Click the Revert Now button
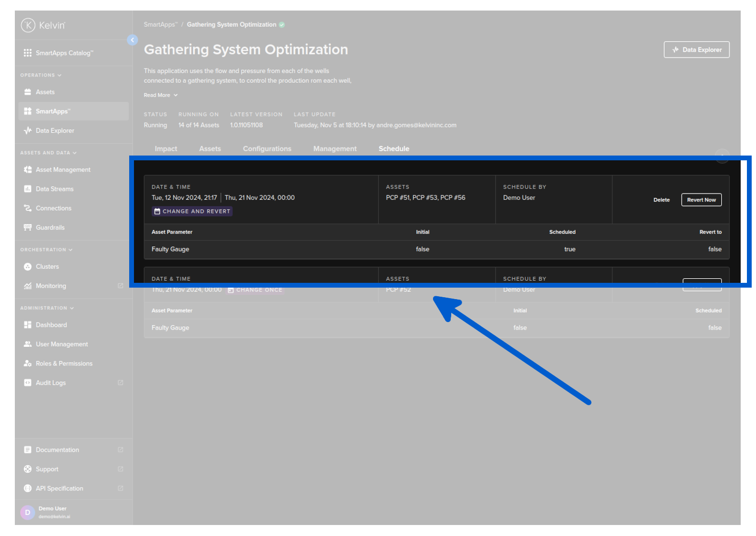Viewport: 756px width, 536px height. pyautogui.click(x=701, y=200)
